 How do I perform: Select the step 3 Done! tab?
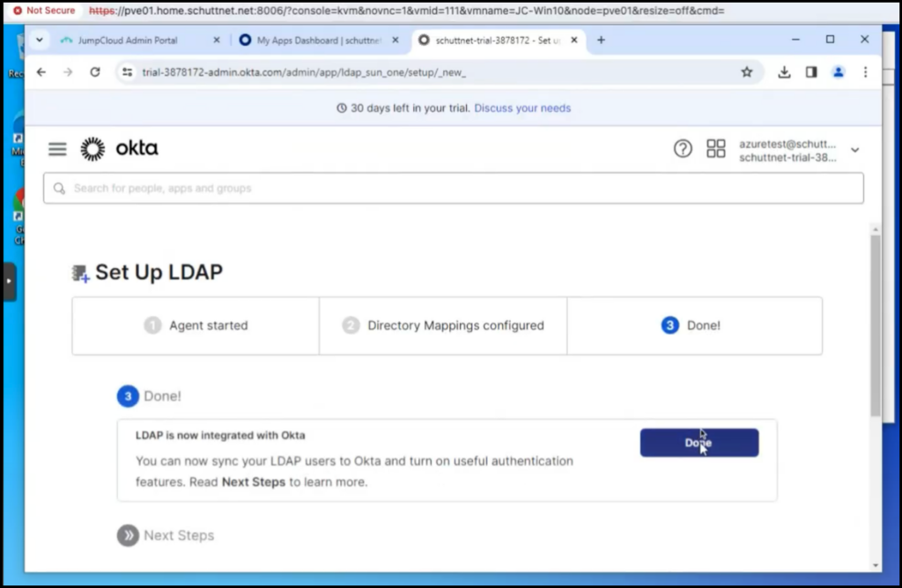tap(694, 326)
